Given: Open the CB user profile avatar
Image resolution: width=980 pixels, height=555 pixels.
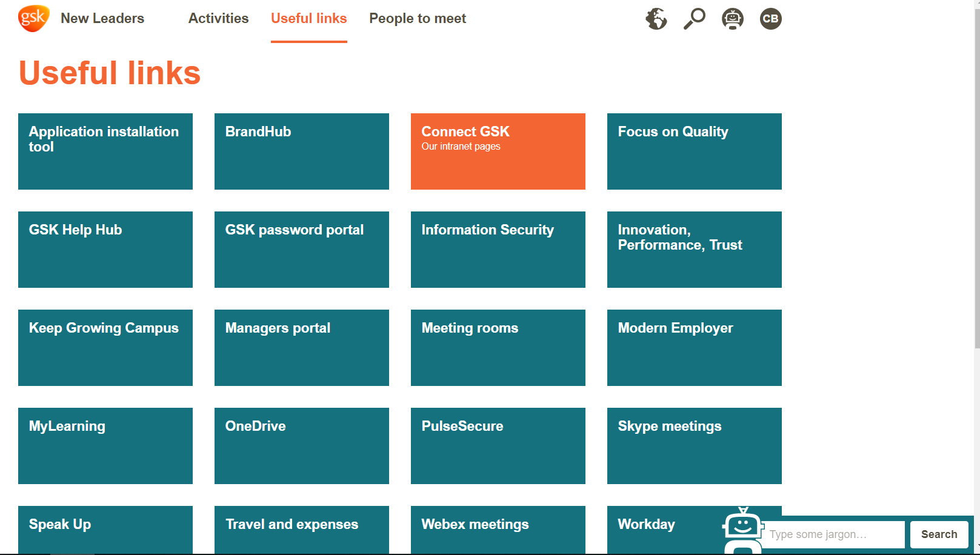Looking at the screenshot, I should click(x=771, y=19).
